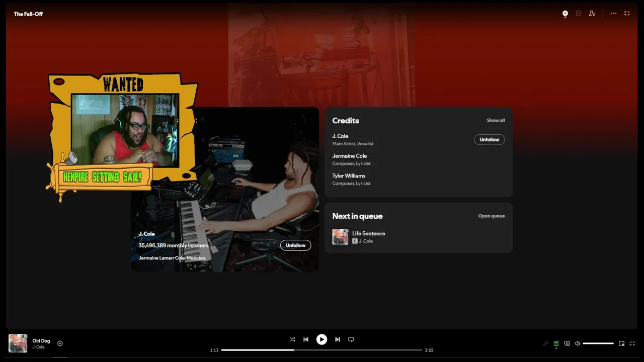The height and width of the screenshot is (362, 644).
Task: Open the connect to a device icon
Action: click(567, 343)
